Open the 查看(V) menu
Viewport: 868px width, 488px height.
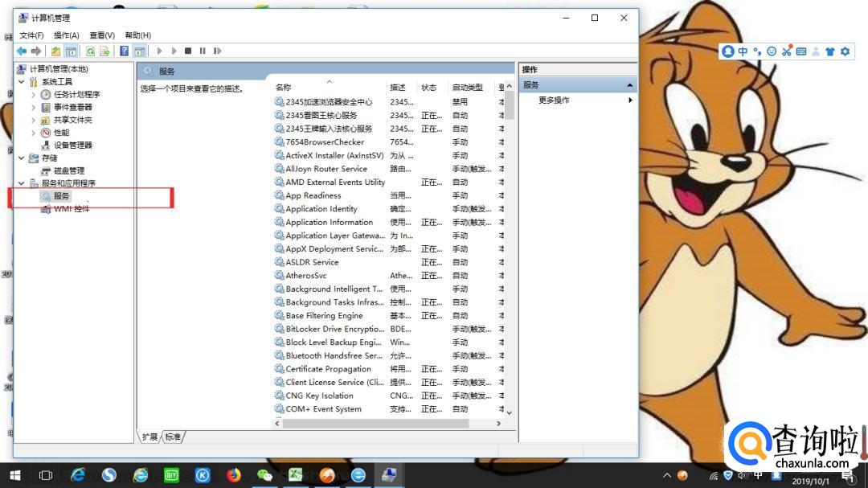pyautogui.click(x=102, y=35)
